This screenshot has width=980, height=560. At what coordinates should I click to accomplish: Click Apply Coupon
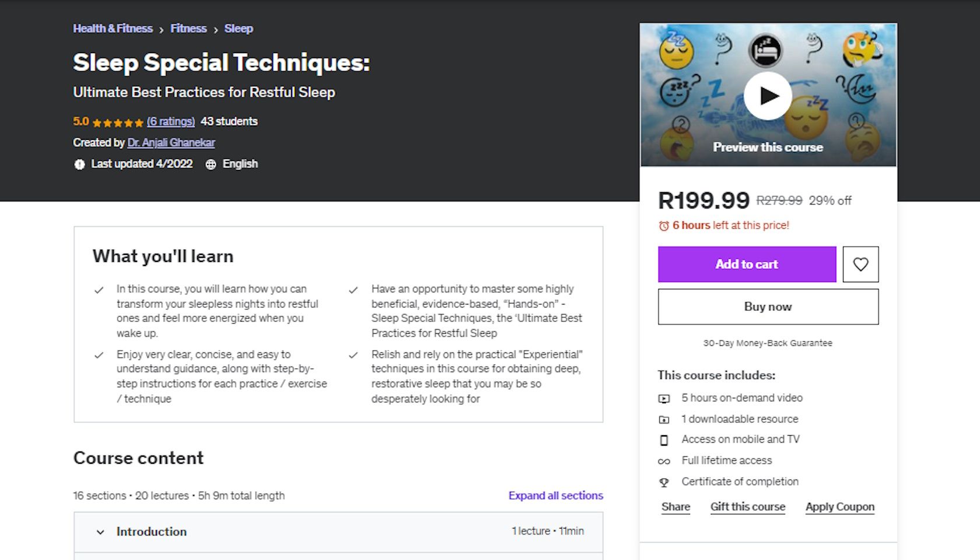(x=839, y=507)
